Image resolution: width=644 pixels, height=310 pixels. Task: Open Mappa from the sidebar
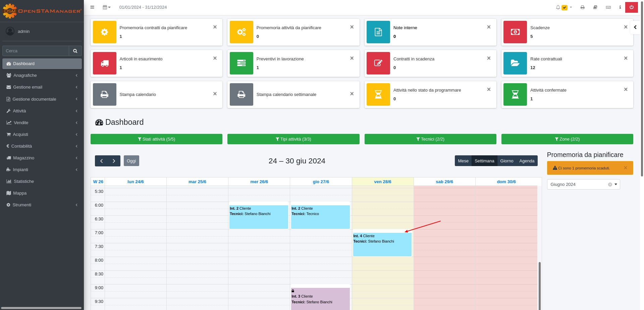tap(20, 193)
